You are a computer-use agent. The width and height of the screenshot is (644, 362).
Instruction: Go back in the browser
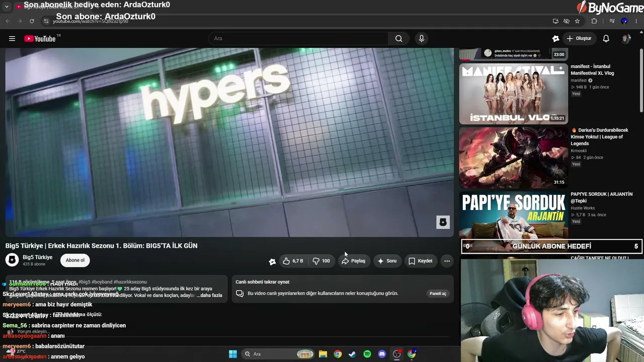click(x=8, y=21)
